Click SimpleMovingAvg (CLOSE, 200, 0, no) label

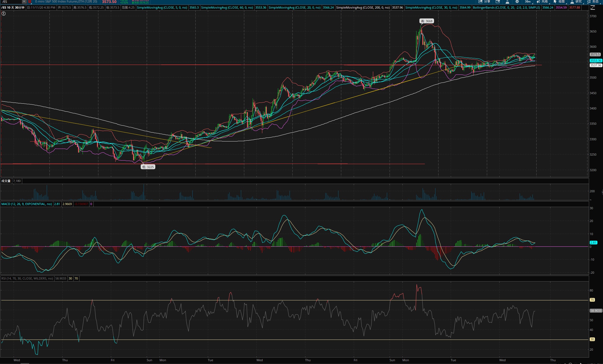(363, 8)
